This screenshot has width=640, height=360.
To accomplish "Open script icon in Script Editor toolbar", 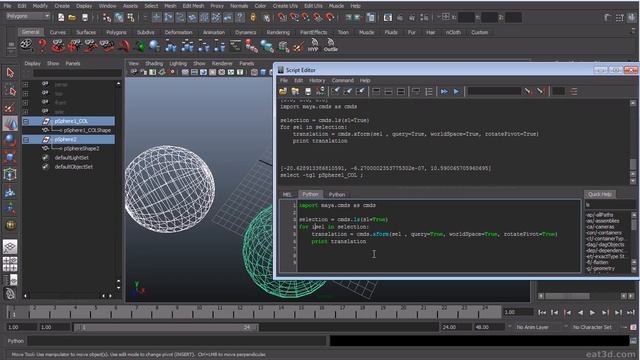I will [x=283, y=91].
